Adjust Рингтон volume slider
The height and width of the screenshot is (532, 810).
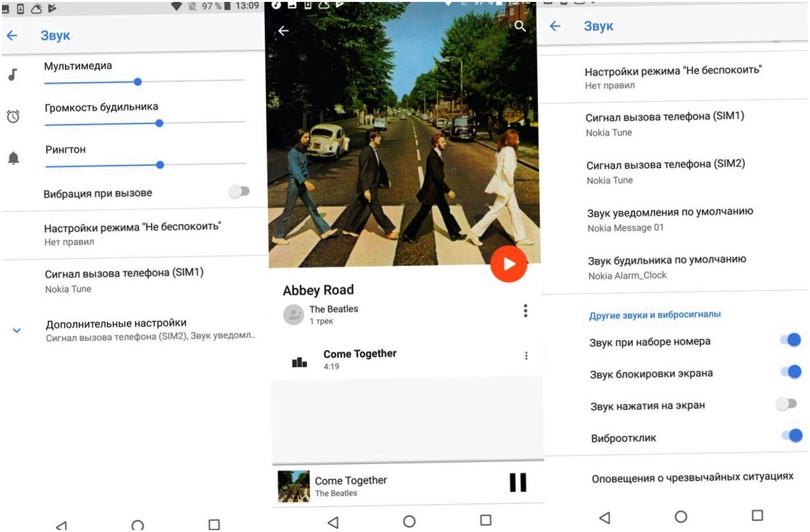pos(146,165)
